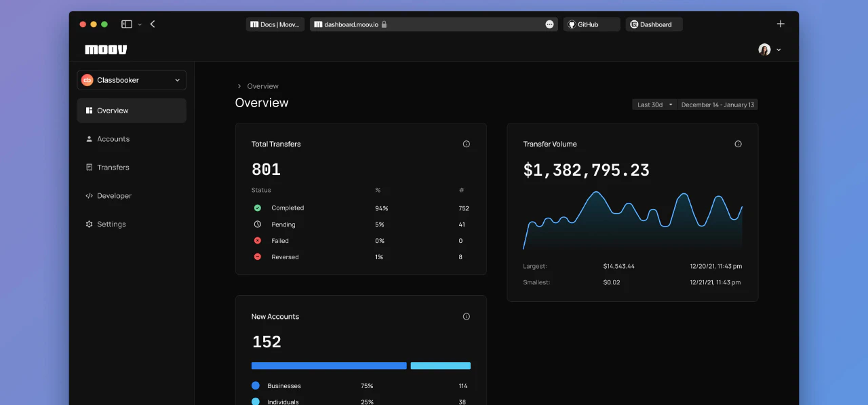Open the Overview page in the sidebar
Viewport: 868px width, 405px height.
132,111
